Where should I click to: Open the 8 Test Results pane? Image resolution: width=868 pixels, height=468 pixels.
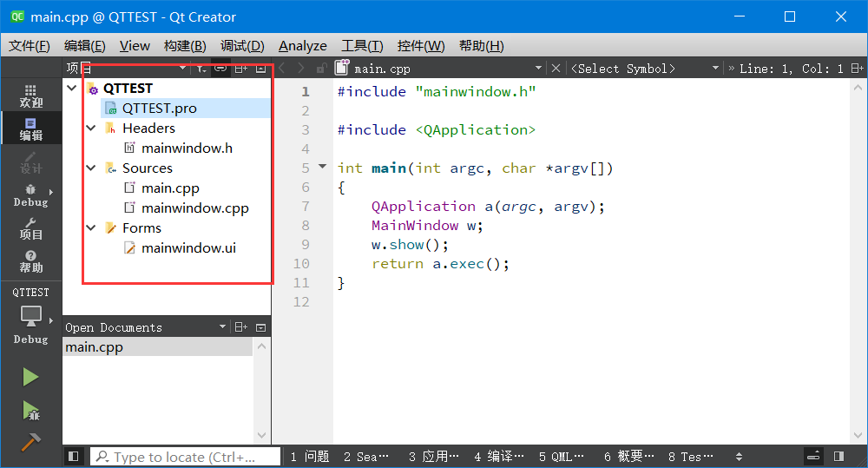(x=691, y=457)
